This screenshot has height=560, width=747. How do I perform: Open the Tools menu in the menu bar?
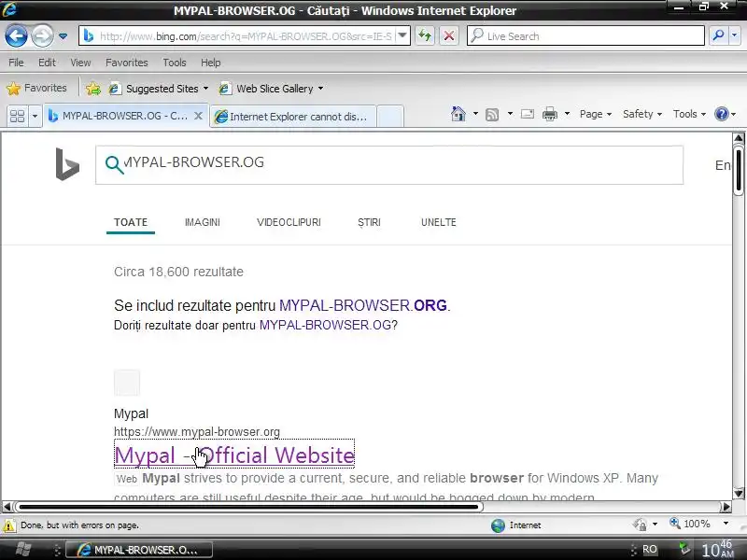pos(175,63)
